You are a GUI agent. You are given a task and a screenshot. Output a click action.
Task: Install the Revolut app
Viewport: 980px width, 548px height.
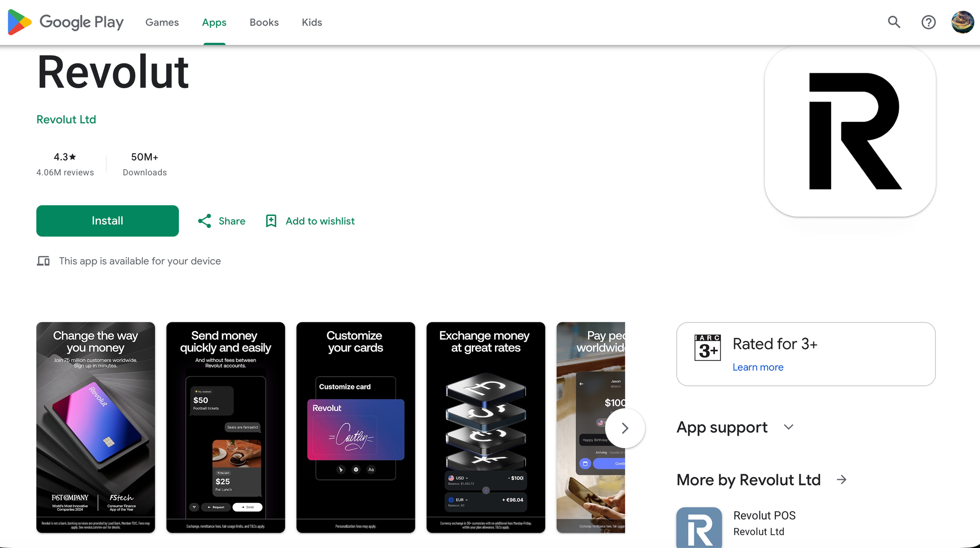[x=107, y=221]
